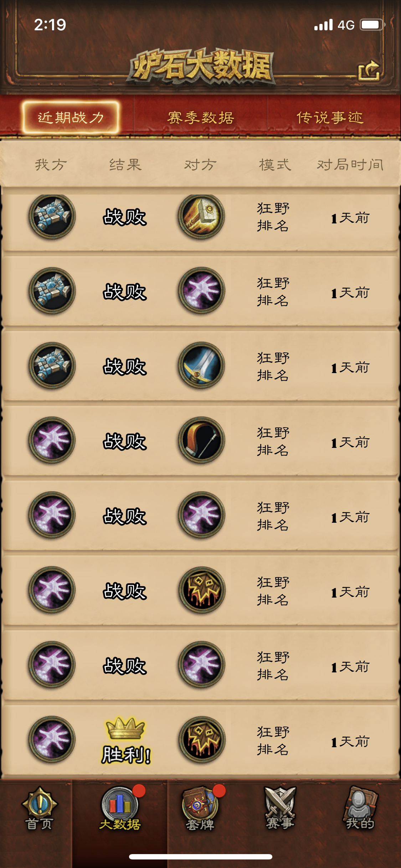Tap 战败 result in first match row
Image resolution: width=401 pixels, height=868 pixels.
pos(125,217)
